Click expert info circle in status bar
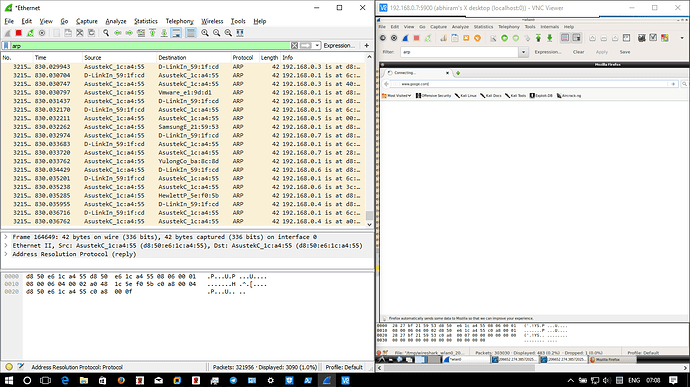This screenshot has height=387, width=690. coord(9,367)
